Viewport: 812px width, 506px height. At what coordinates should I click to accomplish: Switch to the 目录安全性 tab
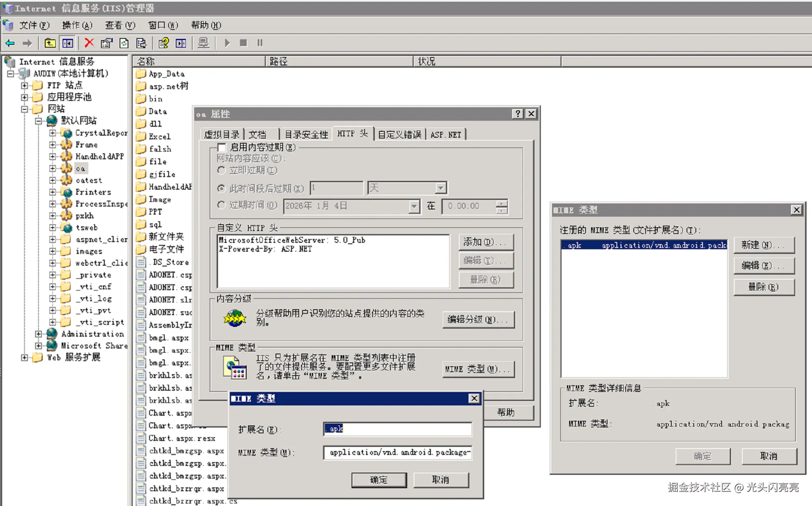click(306, 134)
